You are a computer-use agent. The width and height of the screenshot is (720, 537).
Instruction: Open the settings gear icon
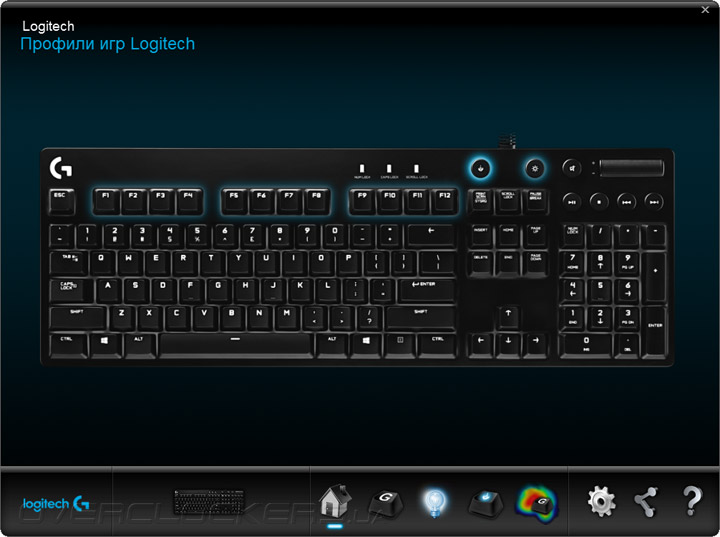tap(602, 502)
